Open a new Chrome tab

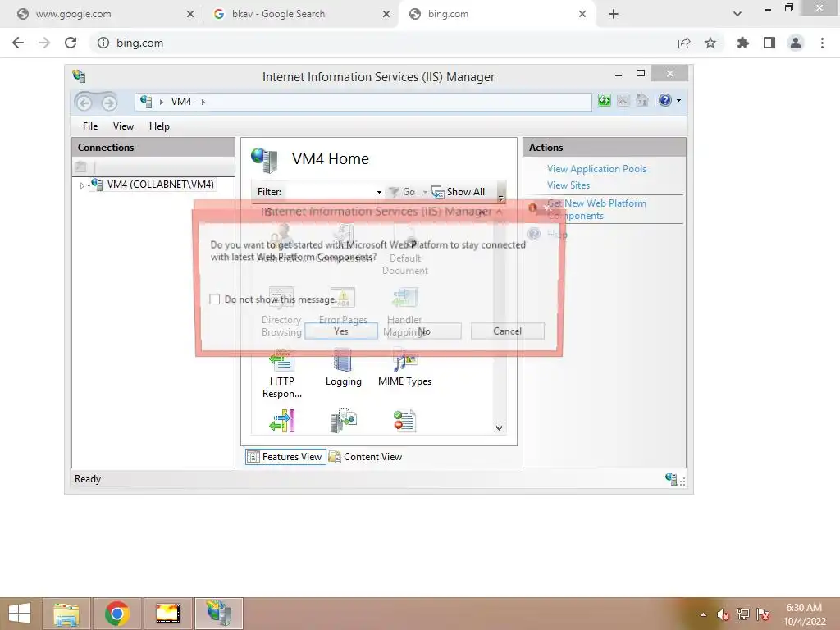(614, 14)
